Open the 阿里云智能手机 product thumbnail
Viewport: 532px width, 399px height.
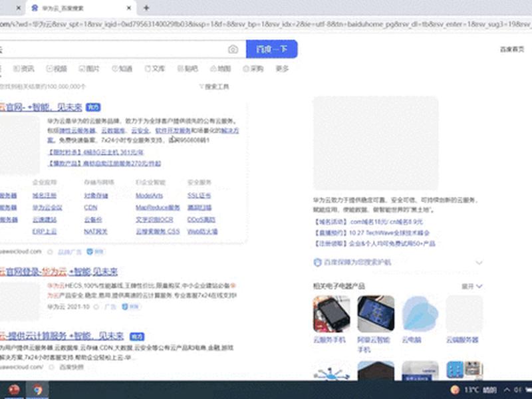376,314
